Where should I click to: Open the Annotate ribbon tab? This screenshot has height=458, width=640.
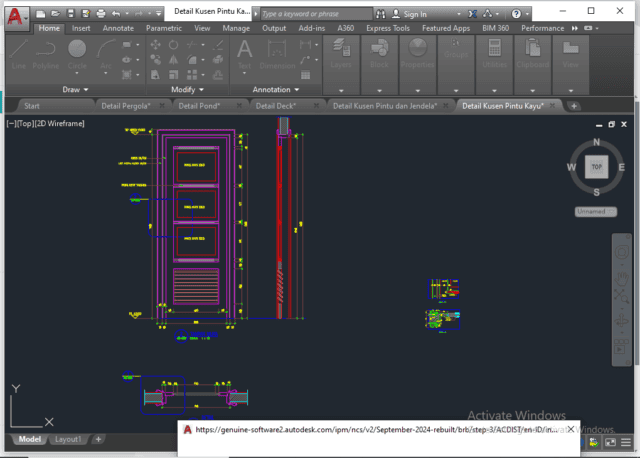tap(117, 29)
